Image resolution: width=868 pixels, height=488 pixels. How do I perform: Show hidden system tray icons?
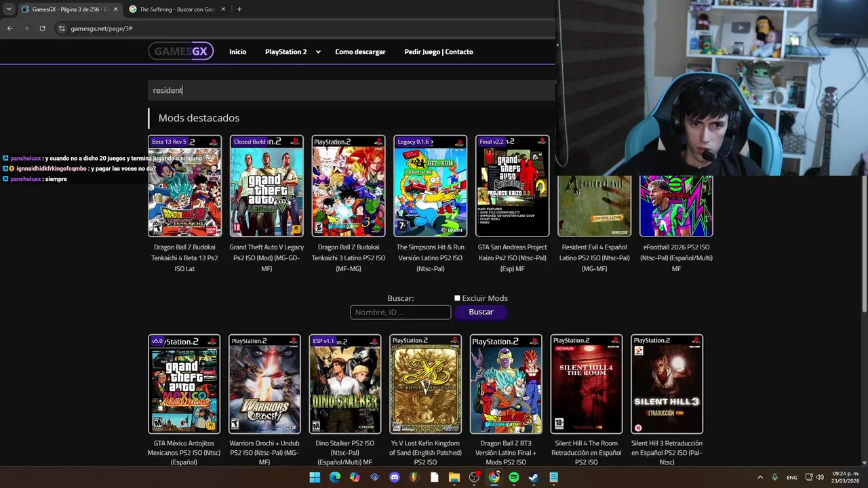click(760, 477)
